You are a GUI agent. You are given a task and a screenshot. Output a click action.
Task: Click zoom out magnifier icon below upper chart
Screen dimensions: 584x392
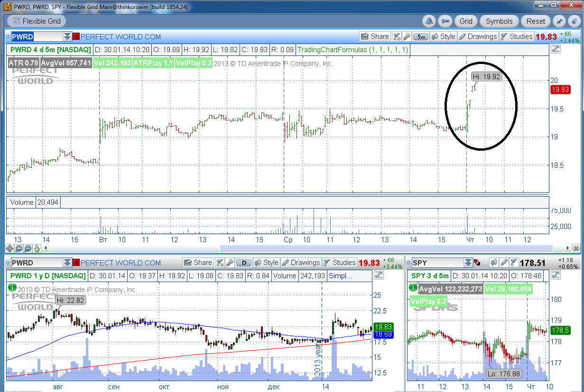(28, 248)
